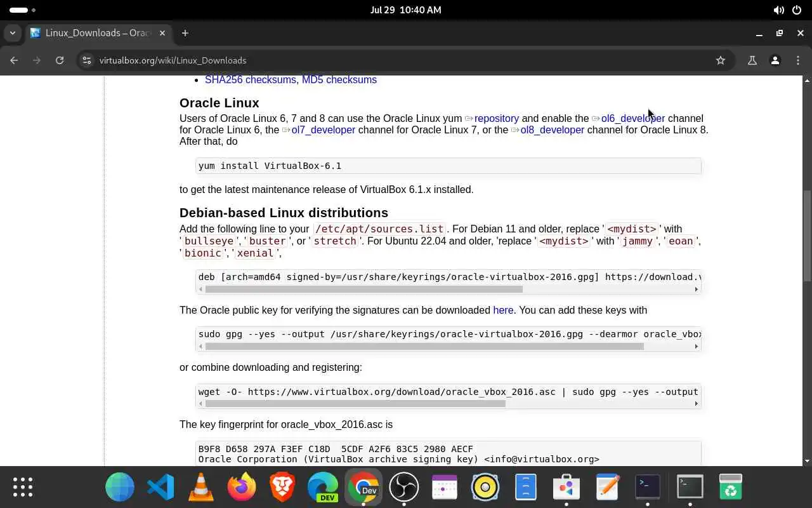The image size is (812, 508).
Task: Follow the Oracle Linux yum repository link
Action: point(492,119)
